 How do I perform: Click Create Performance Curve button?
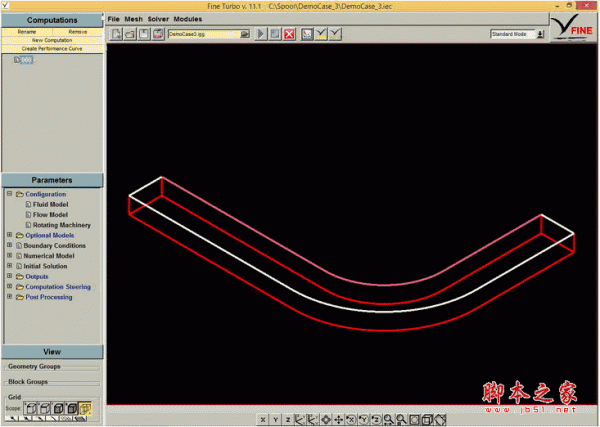coord(52,48)
